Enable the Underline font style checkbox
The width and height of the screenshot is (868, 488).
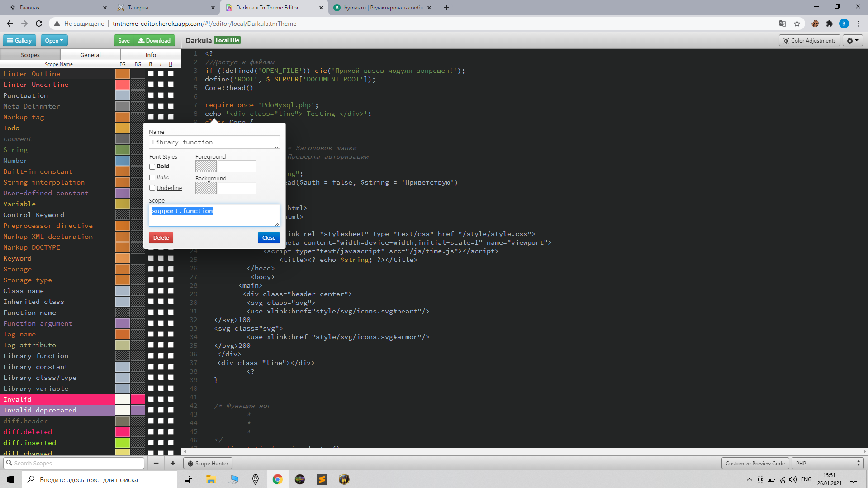pos(152,188)
